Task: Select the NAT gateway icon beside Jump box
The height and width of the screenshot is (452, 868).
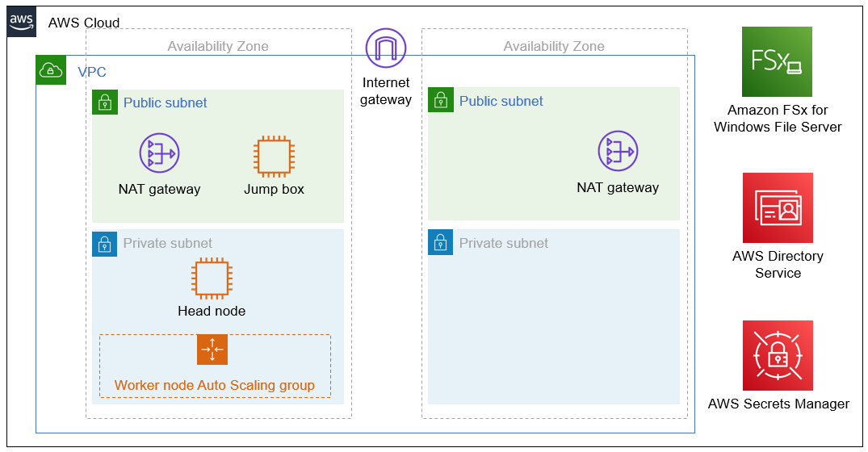Action: click(x=159, y=153)
